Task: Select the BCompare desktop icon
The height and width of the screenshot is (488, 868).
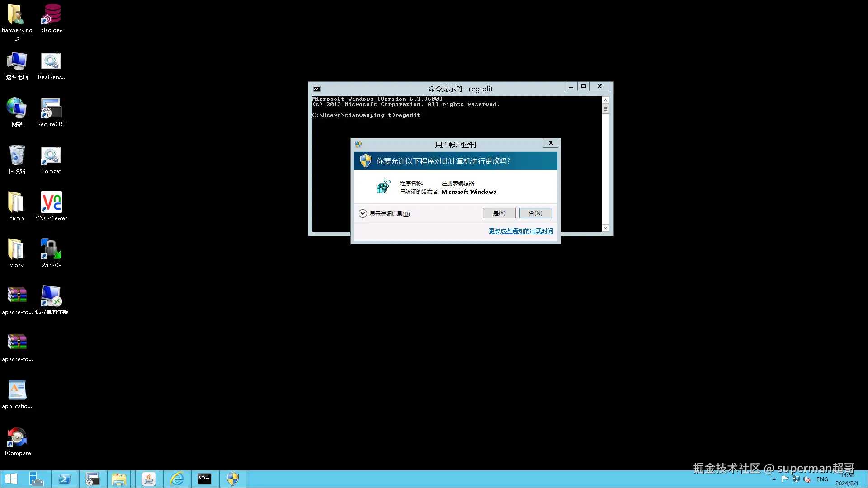Action: coord(17,441)
